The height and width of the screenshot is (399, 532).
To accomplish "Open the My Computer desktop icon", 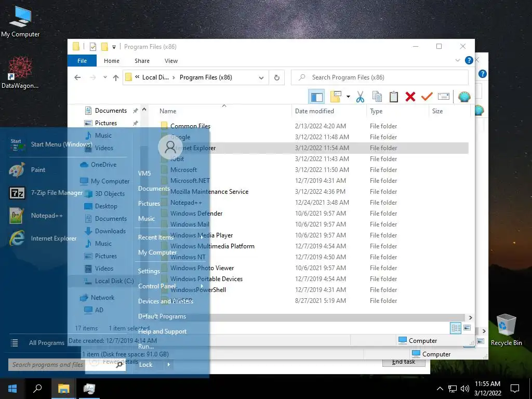I will (20, 21).
